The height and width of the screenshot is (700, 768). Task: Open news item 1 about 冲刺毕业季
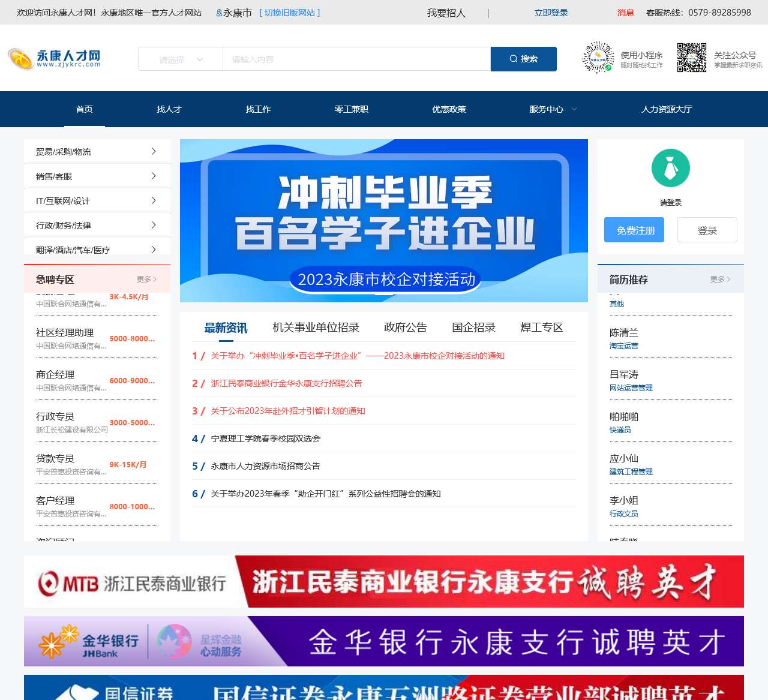click(x=358, y=356)
